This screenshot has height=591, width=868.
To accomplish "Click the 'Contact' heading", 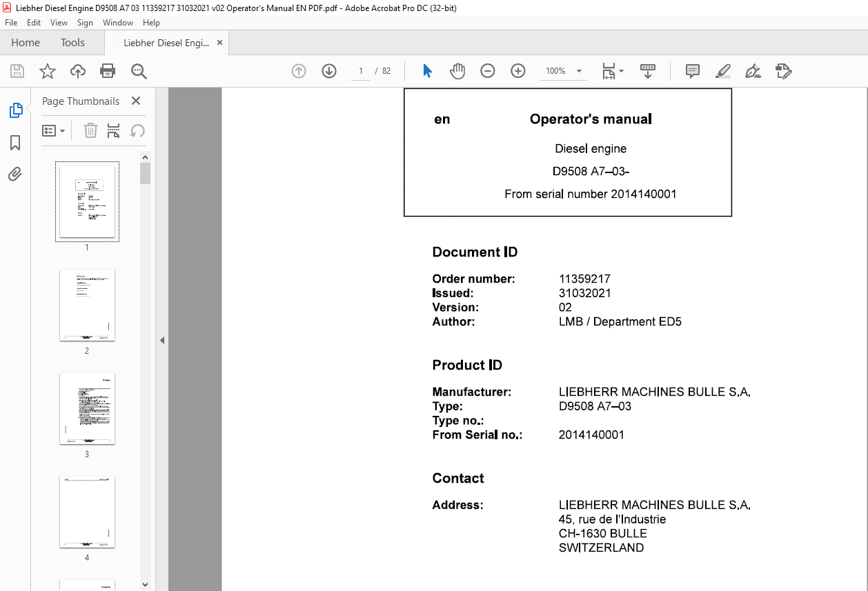I will click(458, 479).
